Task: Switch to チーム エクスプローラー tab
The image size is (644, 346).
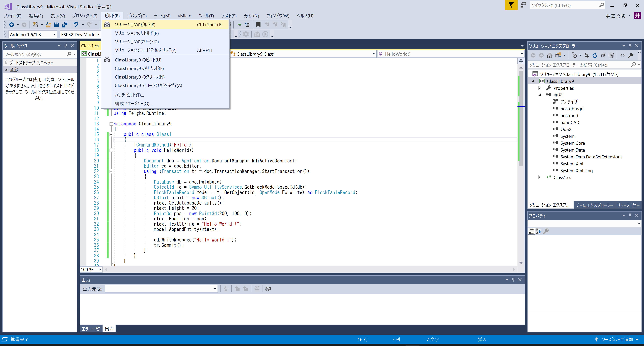Action: pyautogui.click(x=594, y=205)
